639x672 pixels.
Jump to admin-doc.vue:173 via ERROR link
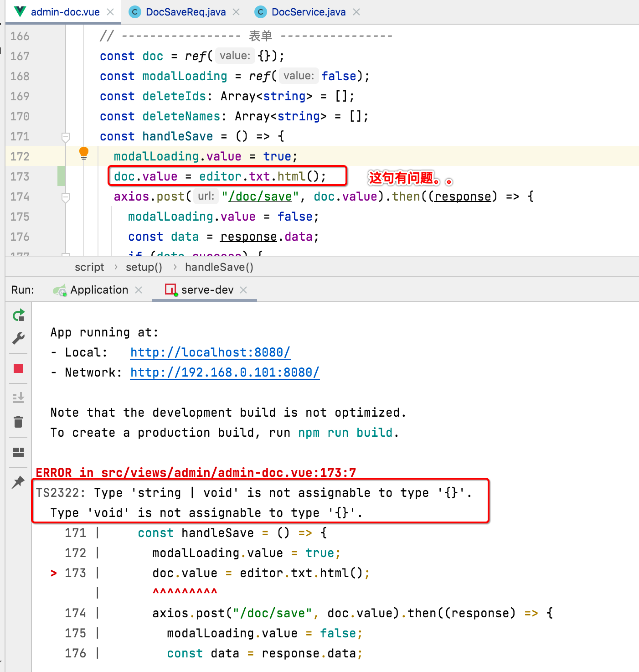tap(195, 472)
